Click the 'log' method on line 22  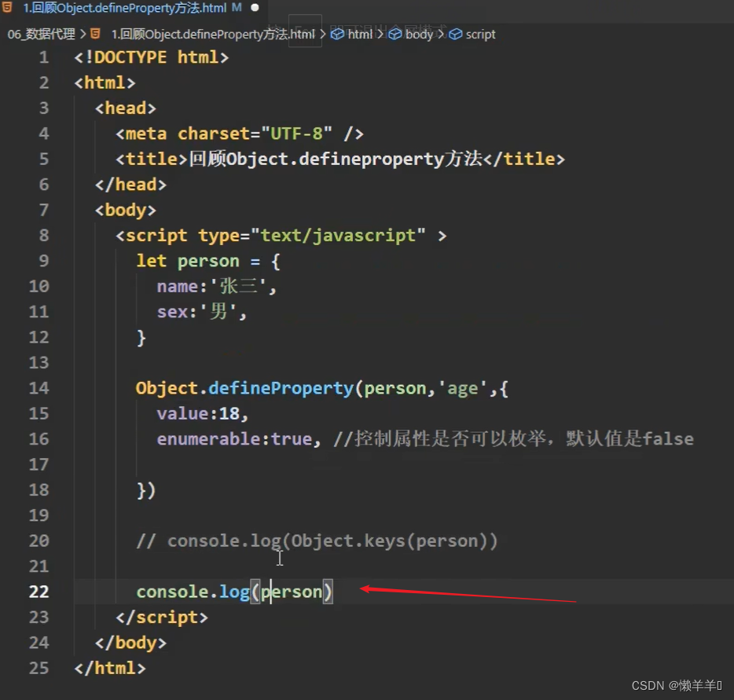[234, 592]
